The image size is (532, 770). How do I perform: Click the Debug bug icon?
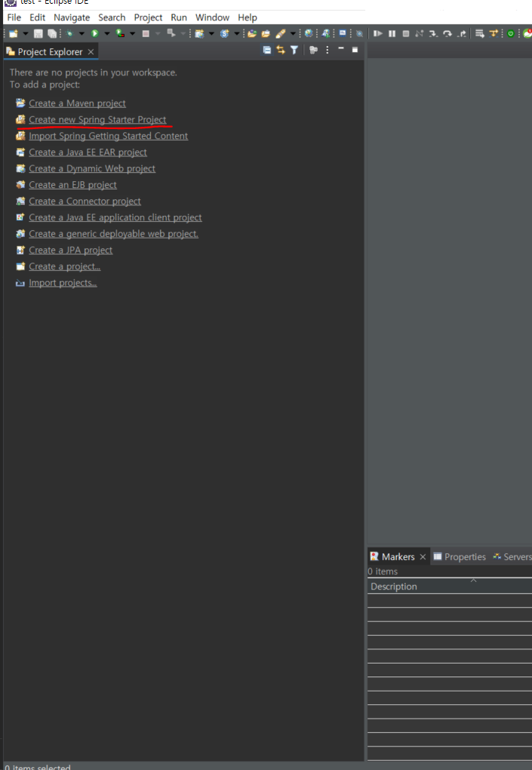coord(69,33)
